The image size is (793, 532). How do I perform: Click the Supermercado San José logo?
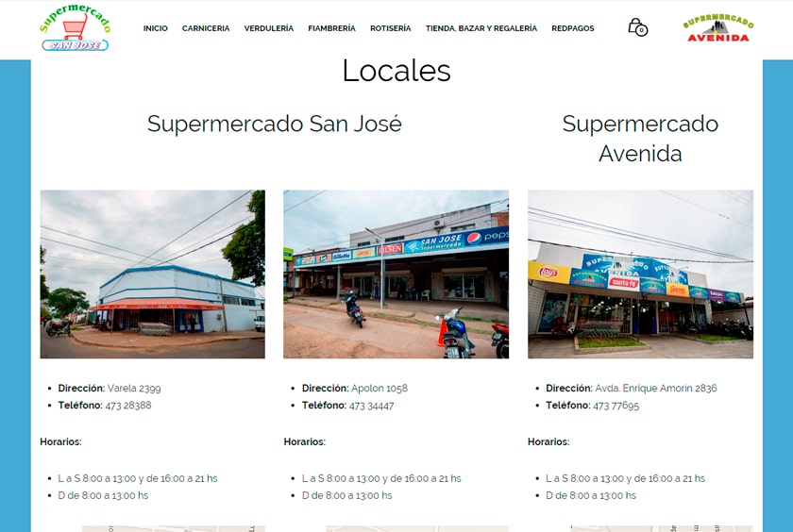76,27
